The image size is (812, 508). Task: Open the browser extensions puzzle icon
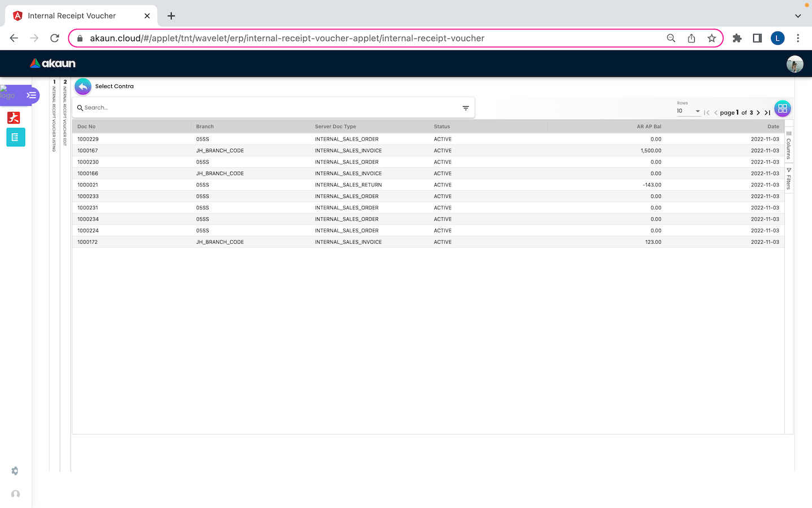point(737,38)
